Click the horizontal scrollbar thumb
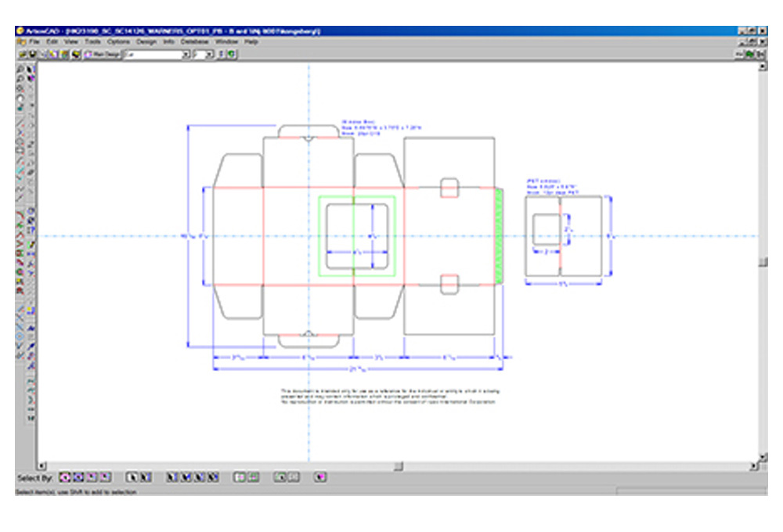The width and height of the screenshot is (783, 532). 398,466
